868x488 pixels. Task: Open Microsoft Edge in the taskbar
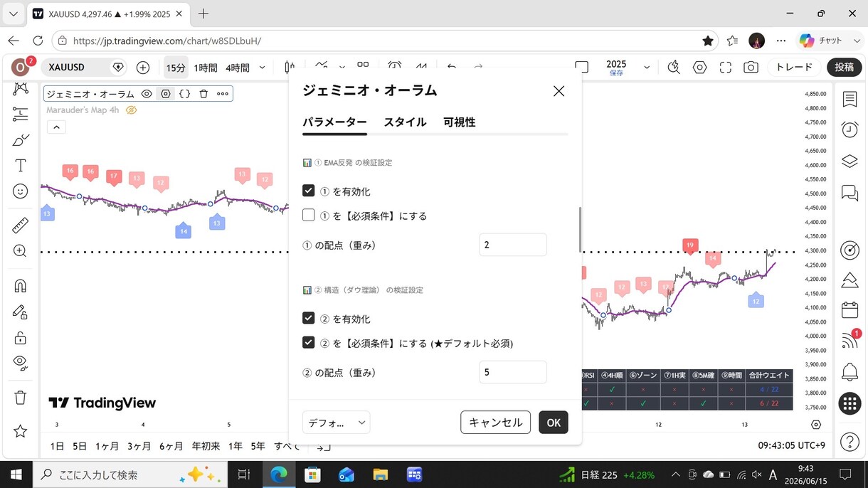pyautogui.click(x=278, y=474)
